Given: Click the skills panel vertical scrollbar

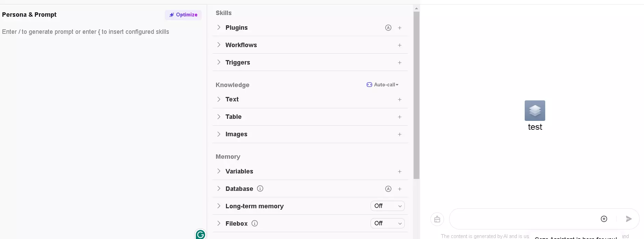Looking at the screenshot, I should click(416, 96).
